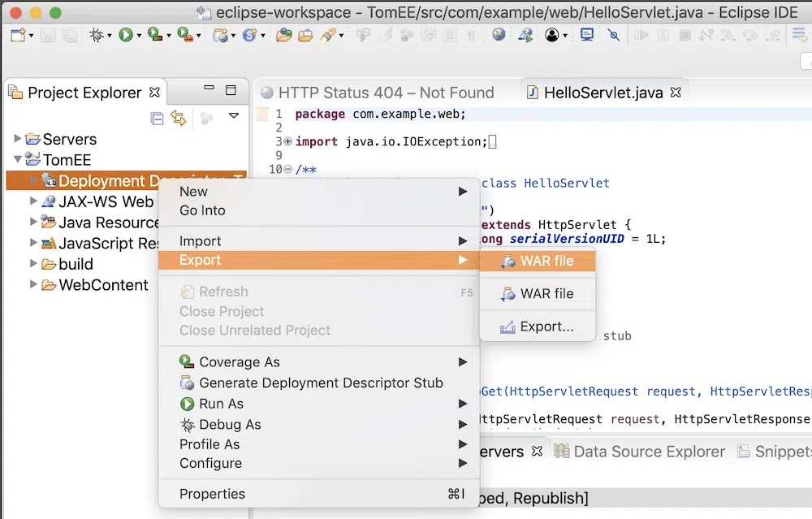Collapse the TomEE project tree node
Screen dimensions: 812x519
point(18,160)
